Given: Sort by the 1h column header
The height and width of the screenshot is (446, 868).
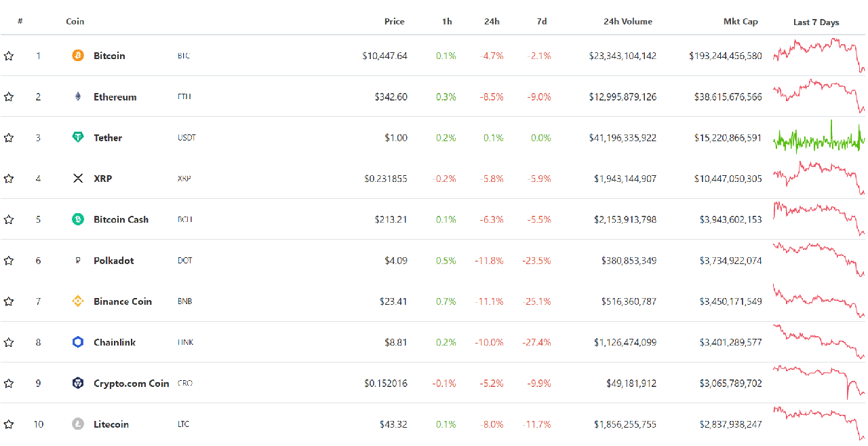Looking at the screenshot, I should [447, 21].
